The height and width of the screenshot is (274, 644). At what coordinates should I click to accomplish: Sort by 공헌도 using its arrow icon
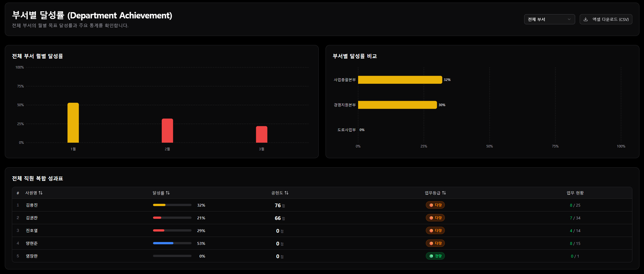(x=286, y=193)
